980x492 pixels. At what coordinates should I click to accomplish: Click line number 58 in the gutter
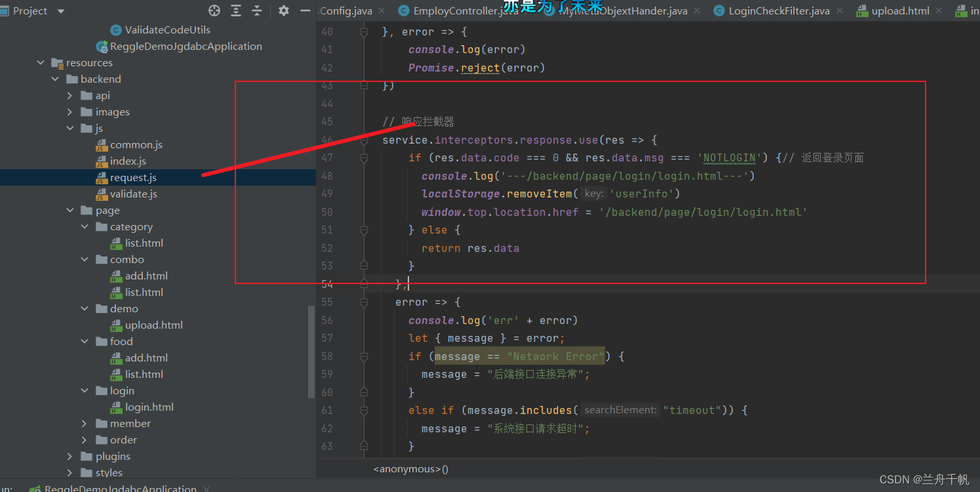click(x=327, y=356)
